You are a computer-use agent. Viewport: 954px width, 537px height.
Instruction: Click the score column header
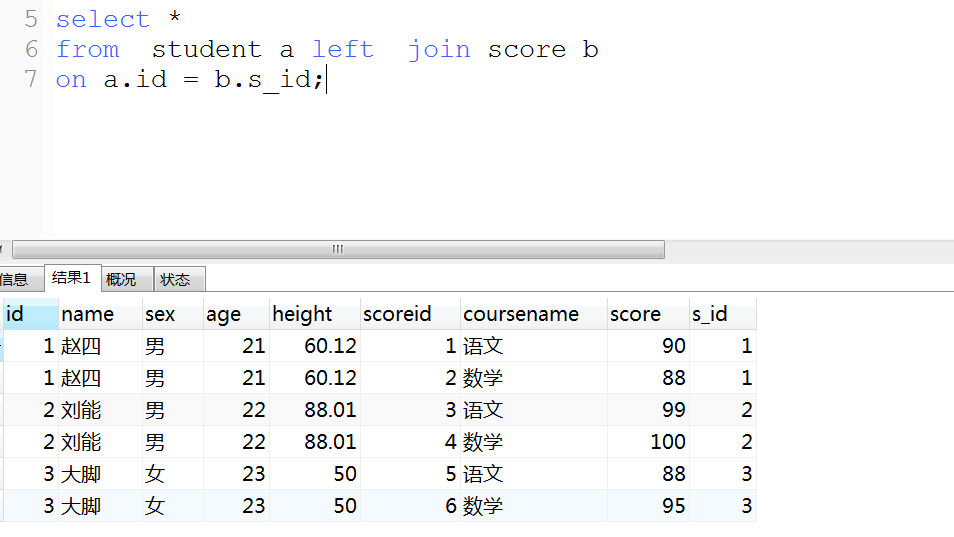point(648,314)
